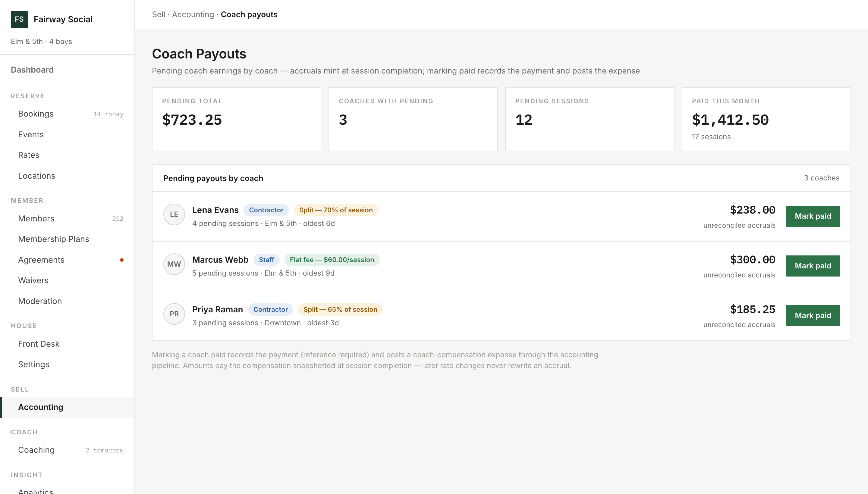Select Accounting in the sidebar
868x494 pixels.
point(67,407)
